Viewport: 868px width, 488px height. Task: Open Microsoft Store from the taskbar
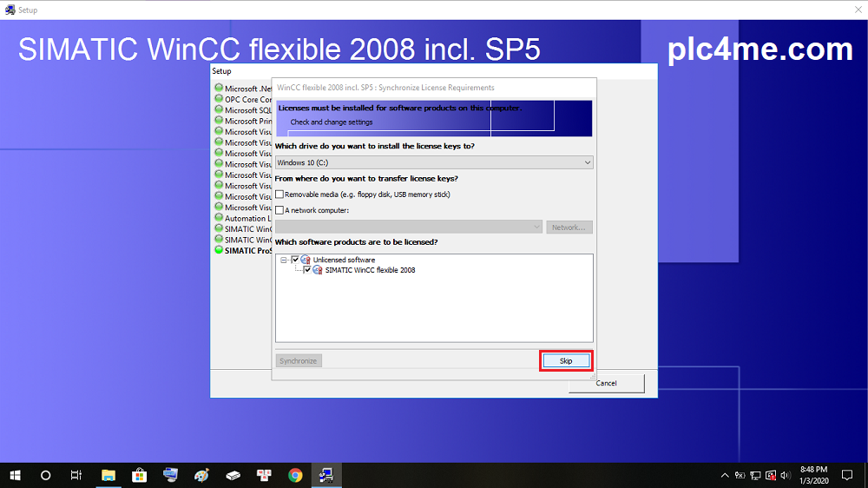click(139, 475)
